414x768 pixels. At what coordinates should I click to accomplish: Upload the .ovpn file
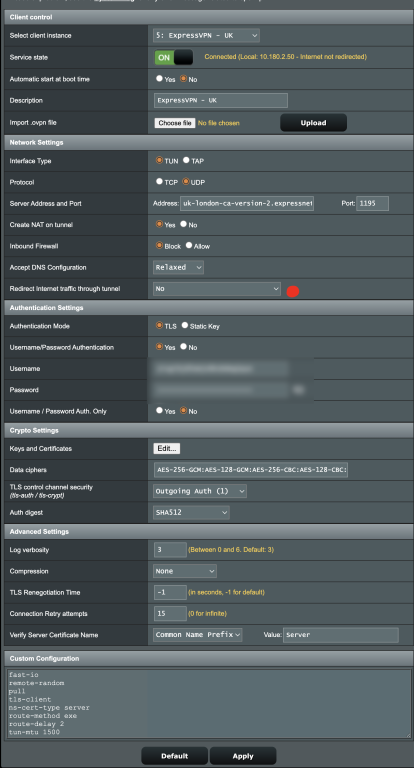point(313,123)
